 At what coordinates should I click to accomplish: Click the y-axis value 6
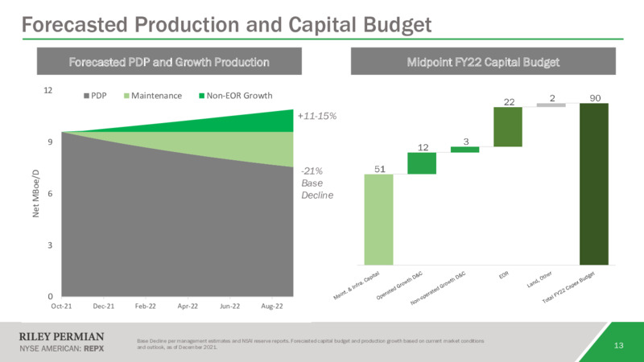(50, 194)
